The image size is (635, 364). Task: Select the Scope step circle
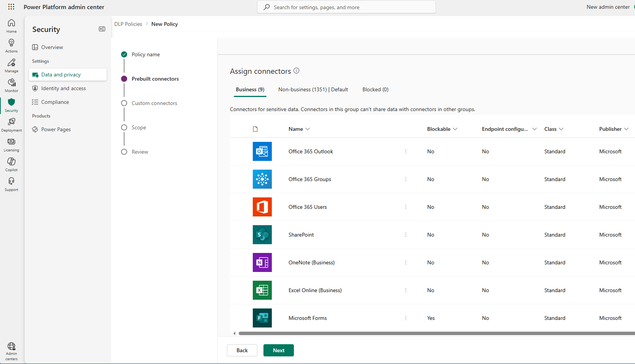(x=124, y=127)
